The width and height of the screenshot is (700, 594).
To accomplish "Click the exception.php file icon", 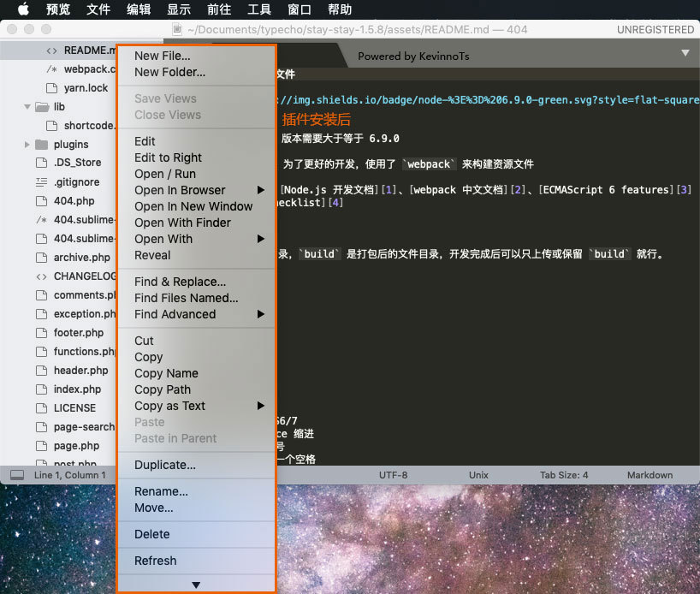I will [x=42, y=314].
